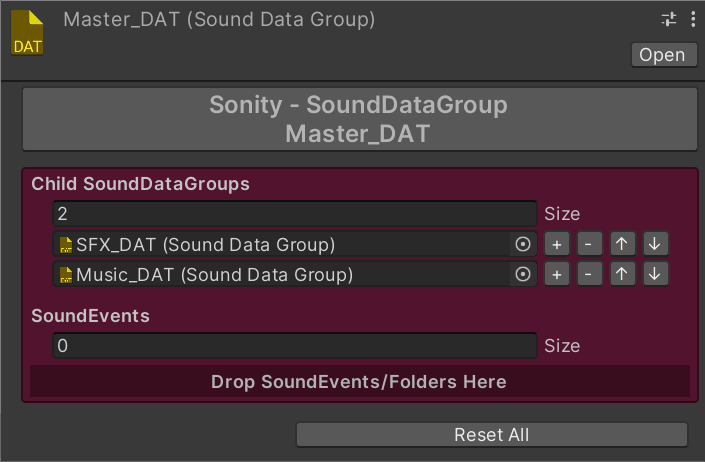Screen dimensions: 705x462
Task: Open the three-dot inspector options menu
Action: point(692,19)
